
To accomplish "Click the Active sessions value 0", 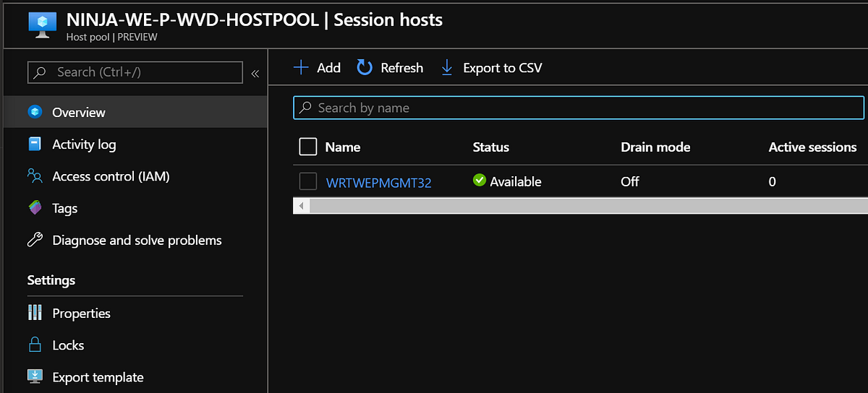I will [x=773, y=181].
